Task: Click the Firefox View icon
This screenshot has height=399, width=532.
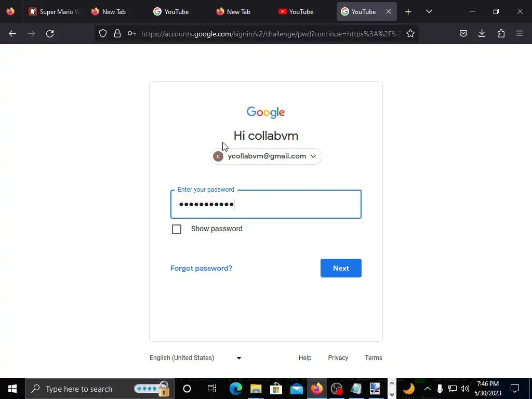Action: coord(10,11)
